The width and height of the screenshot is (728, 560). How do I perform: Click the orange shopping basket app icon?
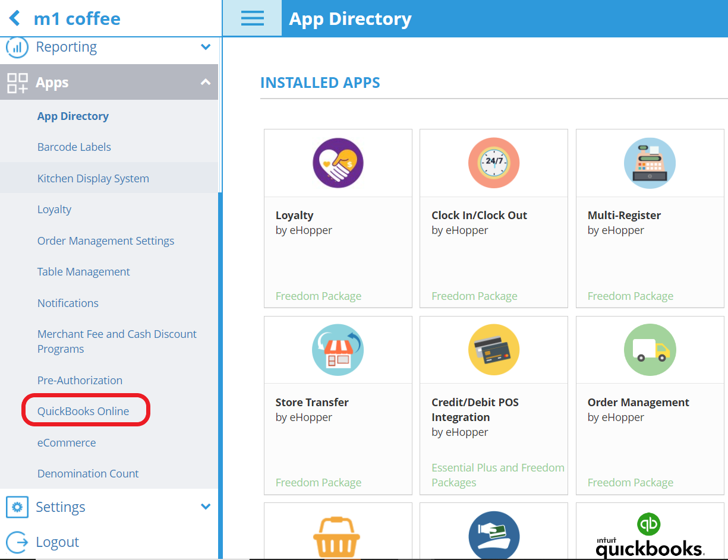click(x=338, y=537)
